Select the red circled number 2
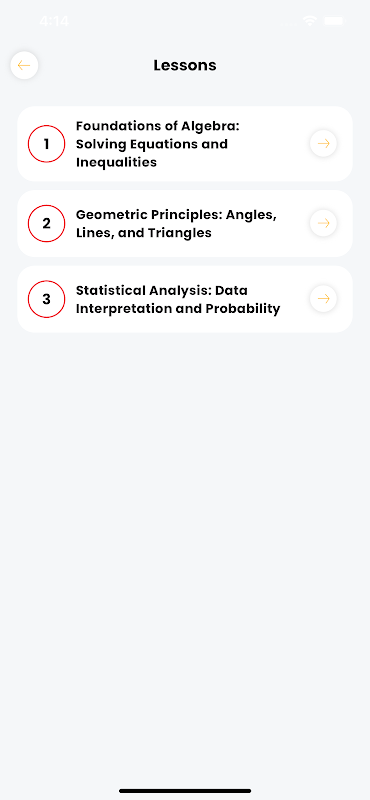This screenshot has width=370, height=800. [46, 223]
